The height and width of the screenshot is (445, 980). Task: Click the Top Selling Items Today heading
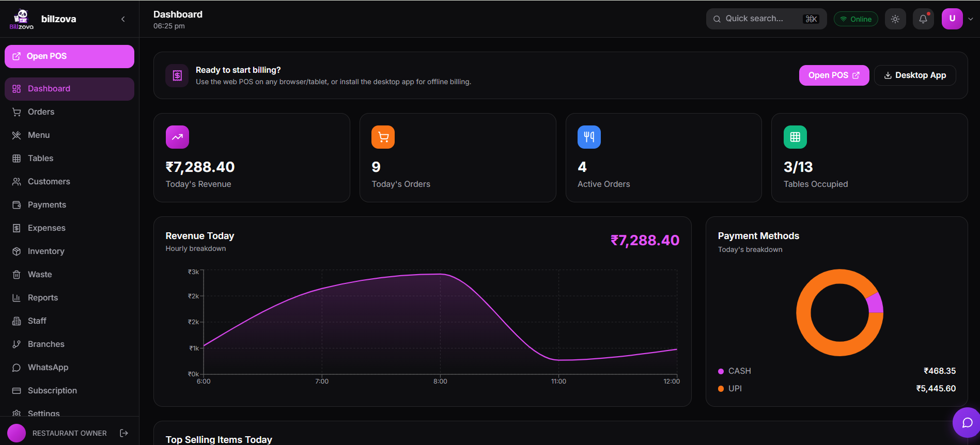click(219, 440)
